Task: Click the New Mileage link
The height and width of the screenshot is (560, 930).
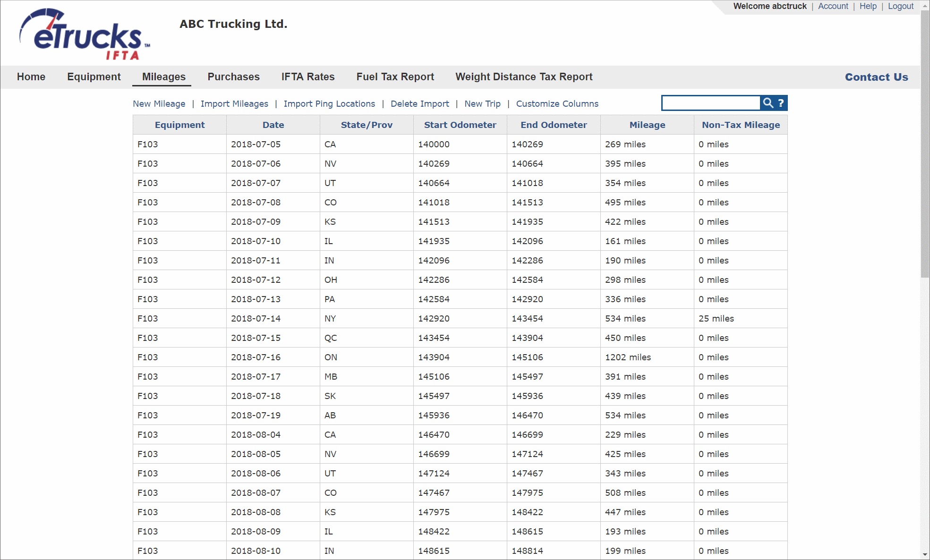Action: pos(159,104)
